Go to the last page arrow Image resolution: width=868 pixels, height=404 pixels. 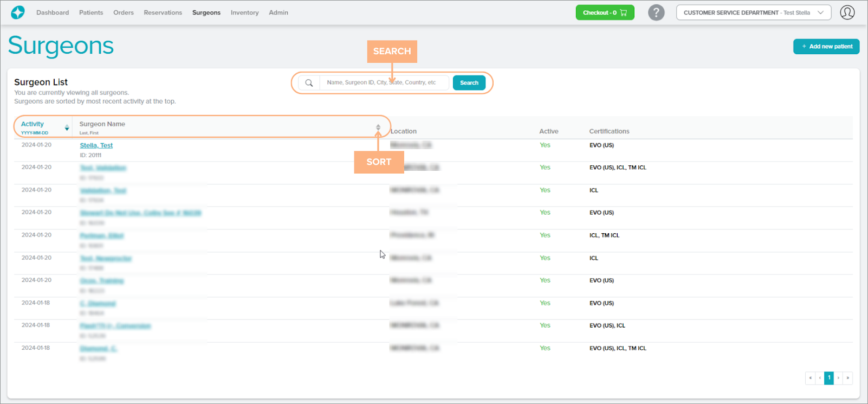[848, 378]
